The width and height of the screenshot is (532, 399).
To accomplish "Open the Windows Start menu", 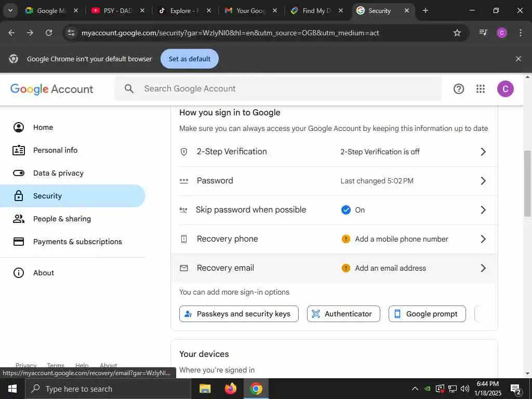I will click(12, 389).
